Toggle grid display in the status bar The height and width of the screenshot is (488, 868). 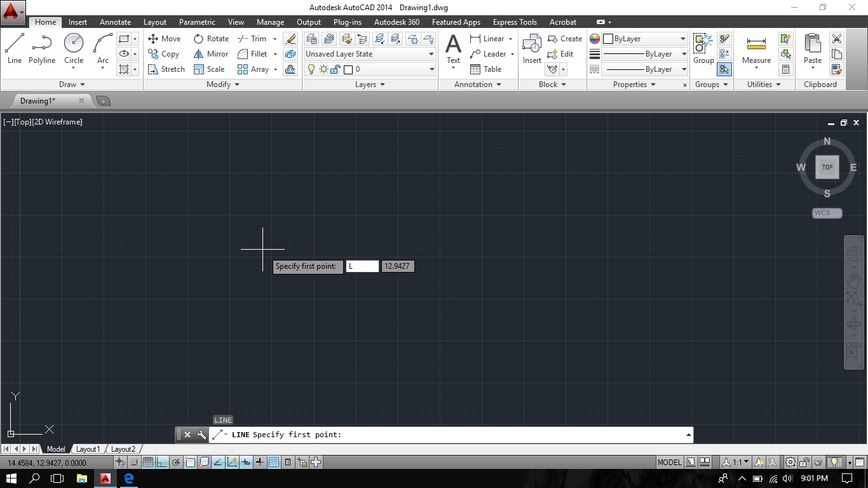147,462
